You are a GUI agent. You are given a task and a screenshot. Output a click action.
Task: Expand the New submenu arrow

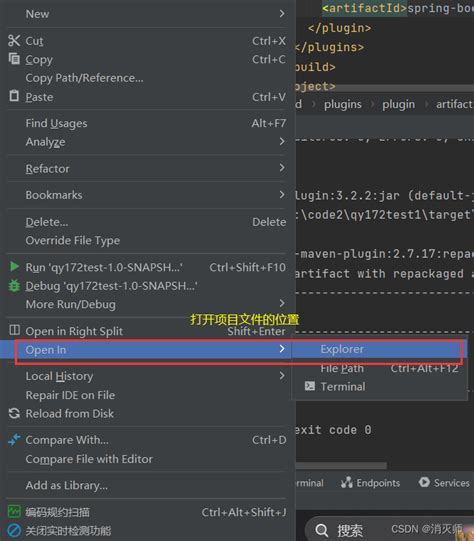282,13
